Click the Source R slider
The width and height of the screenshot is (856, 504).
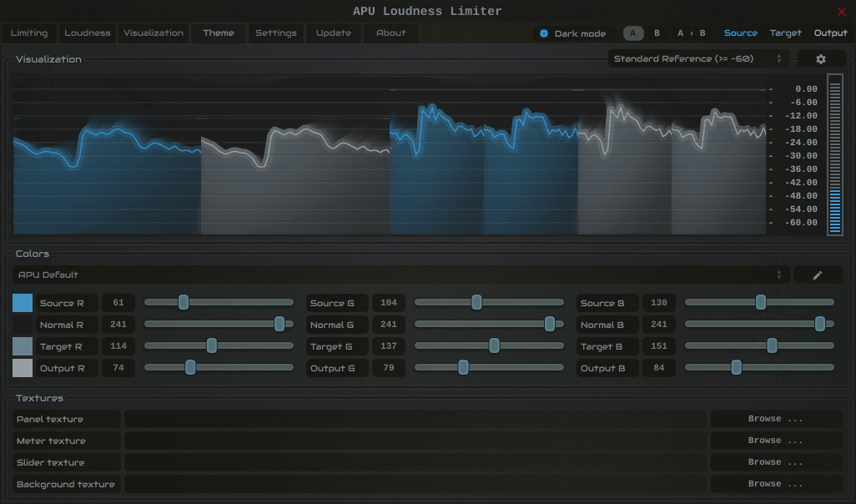click(x=219, y=303)
